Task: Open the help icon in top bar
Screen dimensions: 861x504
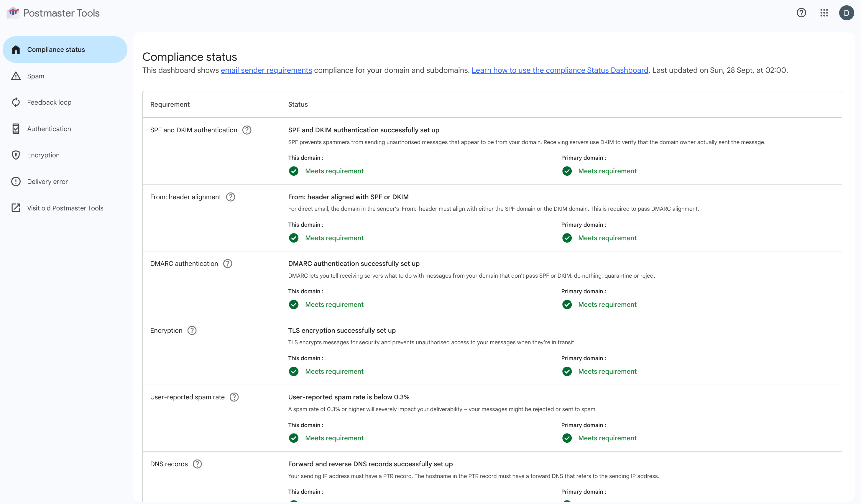Action: coord(801,13)
